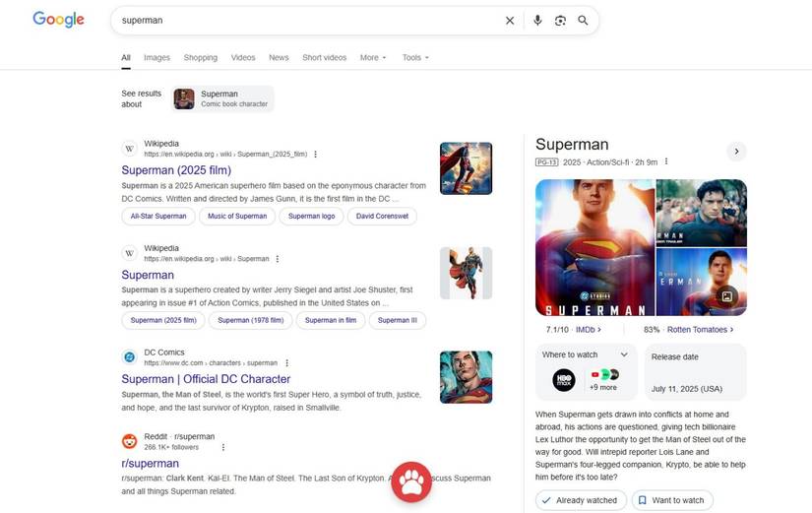
Task: Open the image gallery icon on the poster
Action: tap(727, 295)
